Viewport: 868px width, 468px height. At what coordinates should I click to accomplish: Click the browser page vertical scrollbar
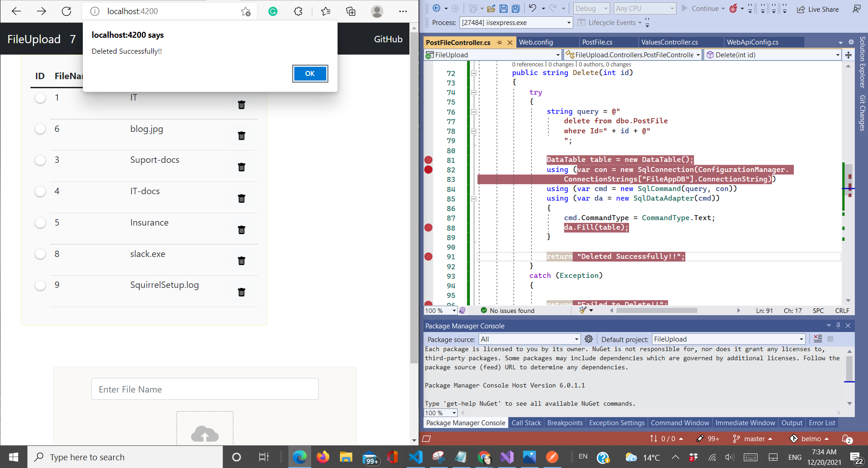(414, 198)
